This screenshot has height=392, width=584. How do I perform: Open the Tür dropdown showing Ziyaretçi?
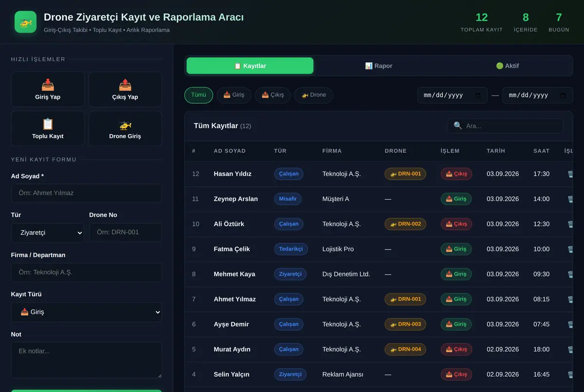point(47,232)
